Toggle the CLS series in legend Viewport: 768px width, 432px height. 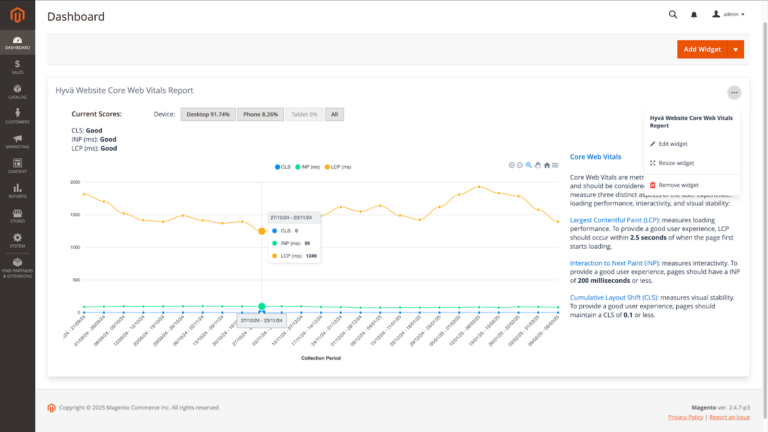pos(283,167)
